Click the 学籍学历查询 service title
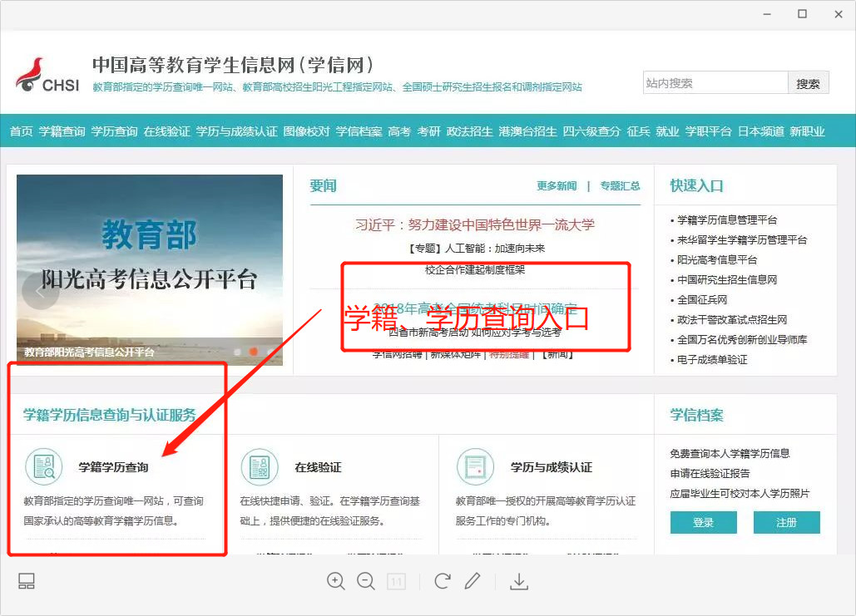This screenshot has width=856, height=616. point(113,467)
